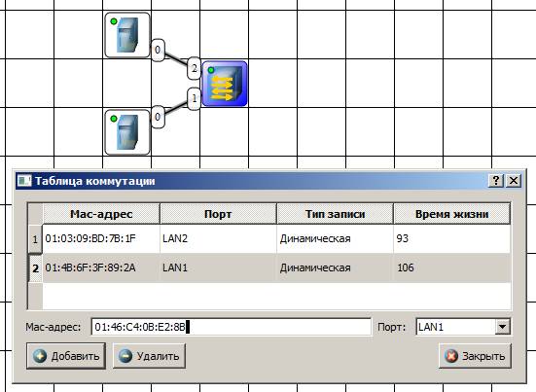Screen dimensions: 536x392
Task: Click the Тип записи column header
Action: (x=335, y=214)
